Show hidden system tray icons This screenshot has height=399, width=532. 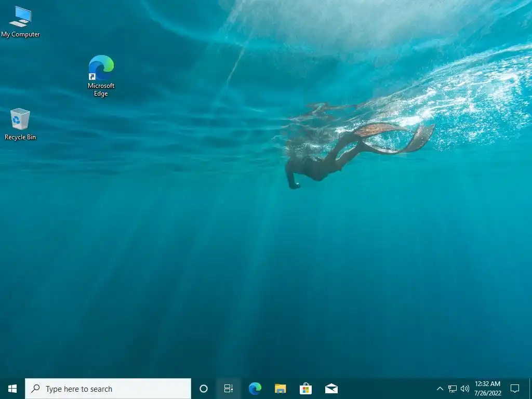pos(440,389)
